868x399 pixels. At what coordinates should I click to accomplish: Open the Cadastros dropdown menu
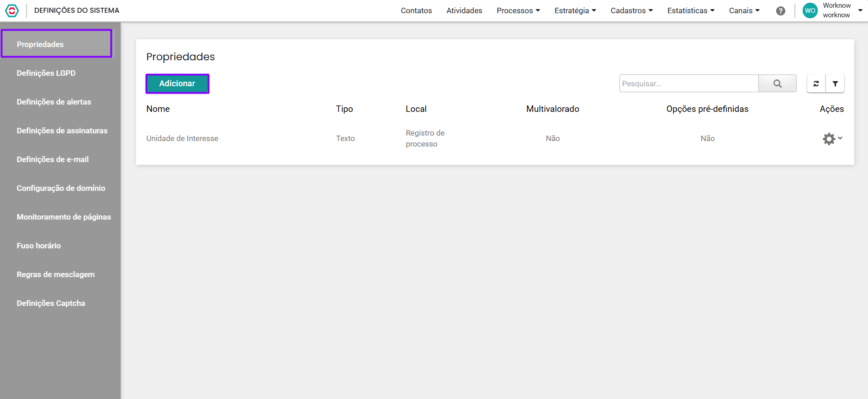point(631,10)
